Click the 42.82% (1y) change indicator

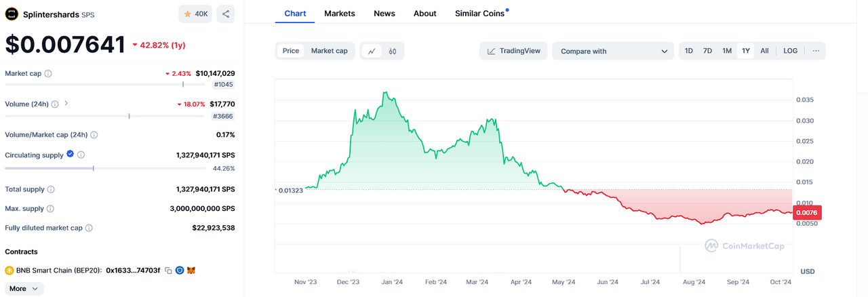pyautogui.click(x=159, y=45)
